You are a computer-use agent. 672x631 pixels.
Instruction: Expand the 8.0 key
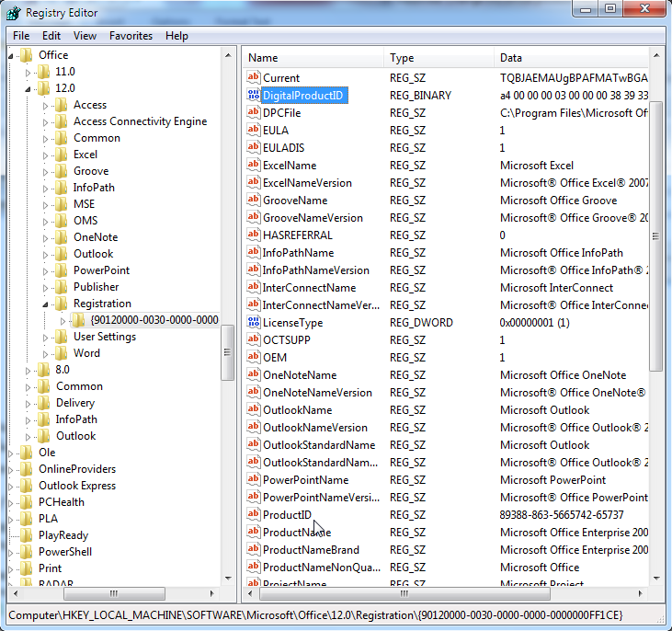[28, 371]
